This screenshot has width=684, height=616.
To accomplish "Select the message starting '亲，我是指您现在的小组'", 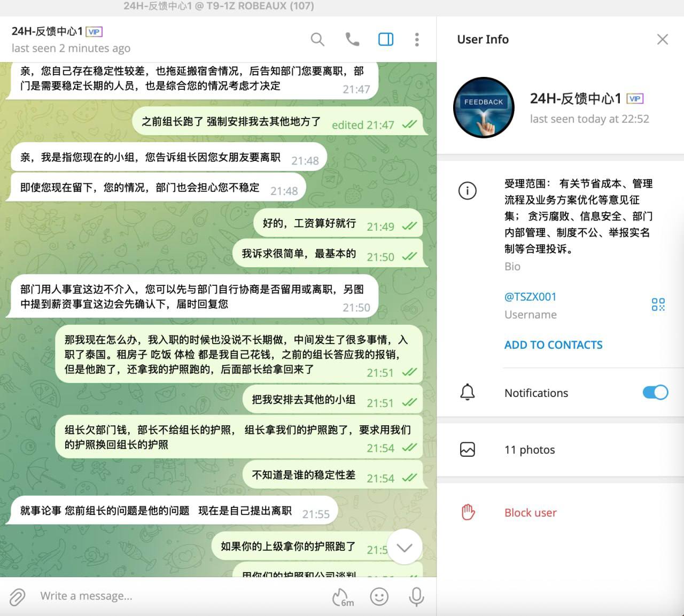I will [169, 157].
